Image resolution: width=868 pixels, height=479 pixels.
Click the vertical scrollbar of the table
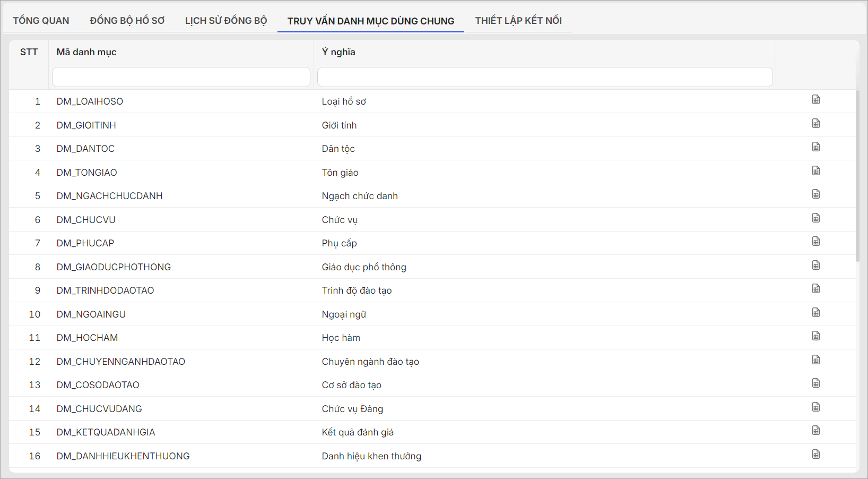857,175
